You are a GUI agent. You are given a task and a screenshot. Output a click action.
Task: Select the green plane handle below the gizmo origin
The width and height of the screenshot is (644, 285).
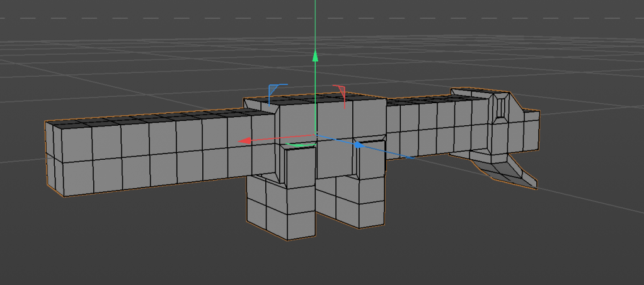pos(299,146)
